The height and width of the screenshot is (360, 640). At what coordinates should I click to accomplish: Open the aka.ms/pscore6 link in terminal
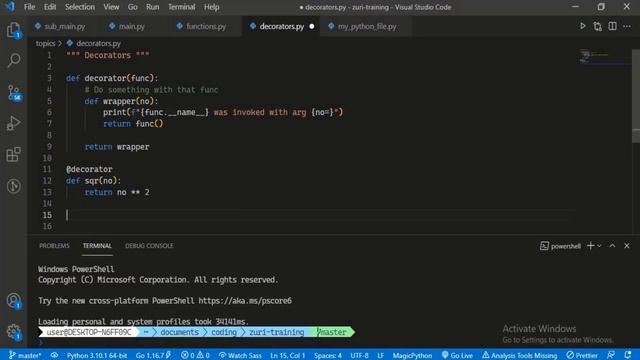245,301
